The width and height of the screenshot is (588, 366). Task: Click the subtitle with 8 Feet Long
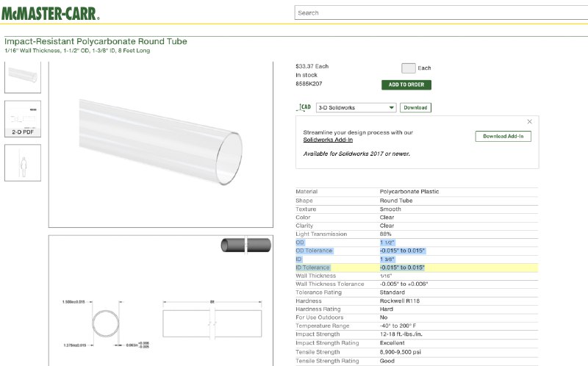pyautogui.click(x=77, y=51)
